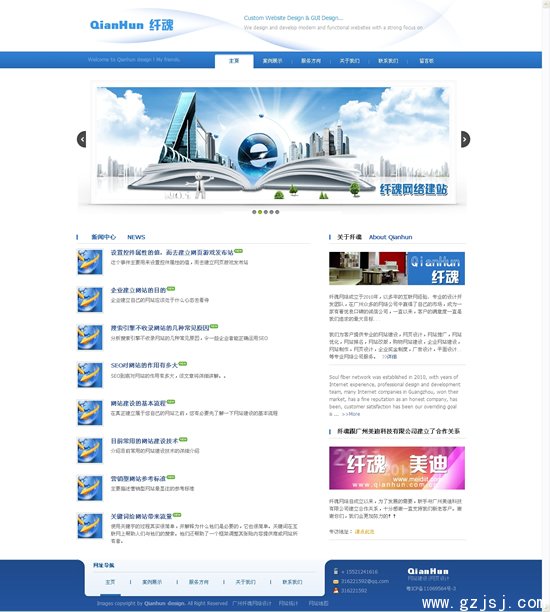
Task: Open 服务方向 in the top navigation bar
Action: [311, 61]
